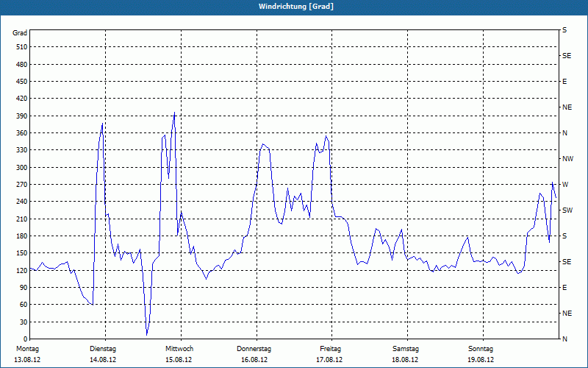Pick the 360 degree axis label

(x=22, y=133)
